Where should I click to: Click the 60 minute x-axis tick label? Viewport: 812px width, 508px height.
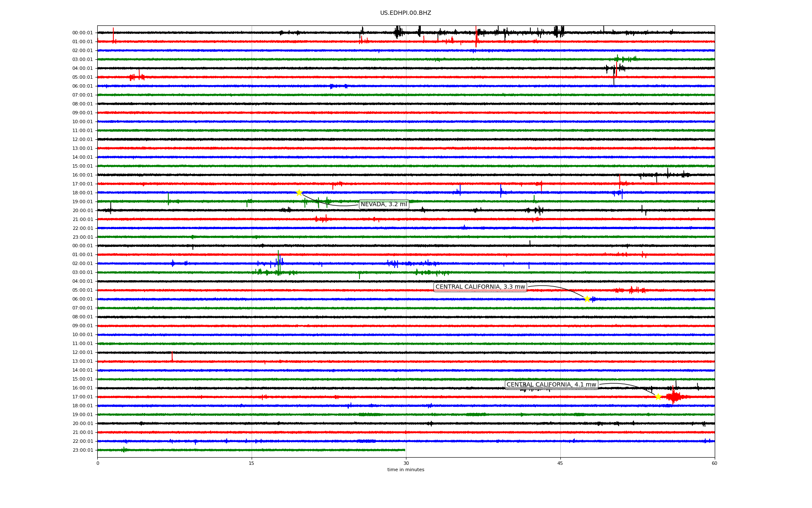pyautogui.click(x=714, y=463)
